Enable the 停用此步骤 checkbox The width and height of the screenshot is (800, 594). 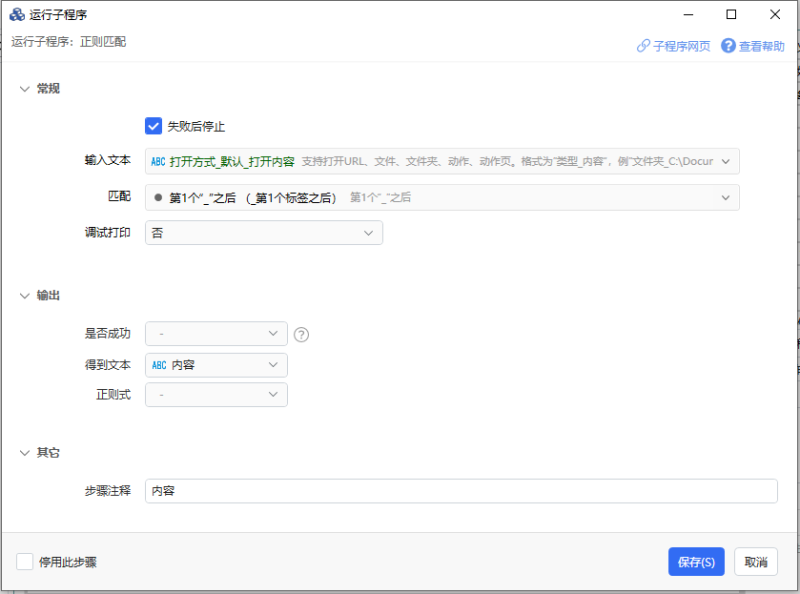tap(25, 562)
